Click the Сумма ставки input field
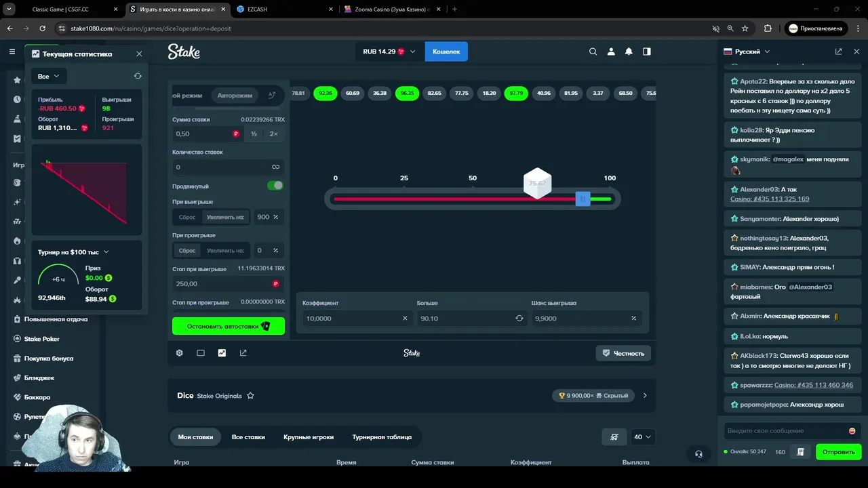The image size is (868, 488). point(208,134)
